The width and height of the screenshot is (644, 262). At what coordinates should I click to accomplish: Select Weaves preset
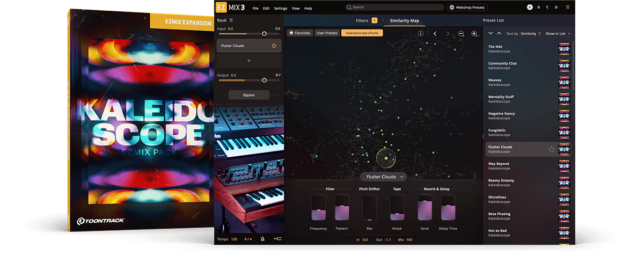pos(528,83)
